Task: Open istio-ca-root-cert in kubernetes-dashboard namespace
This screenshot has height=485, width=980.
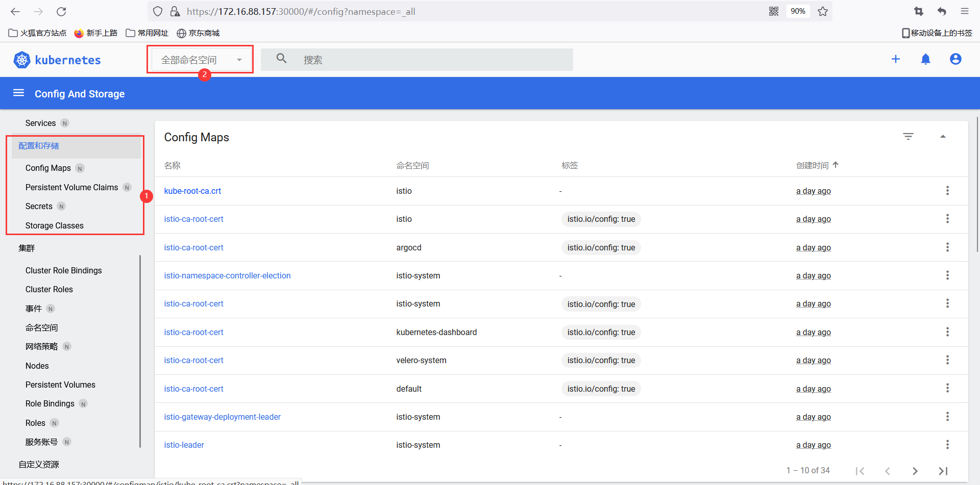Action: pyautogui.click(x=193, y=332)
